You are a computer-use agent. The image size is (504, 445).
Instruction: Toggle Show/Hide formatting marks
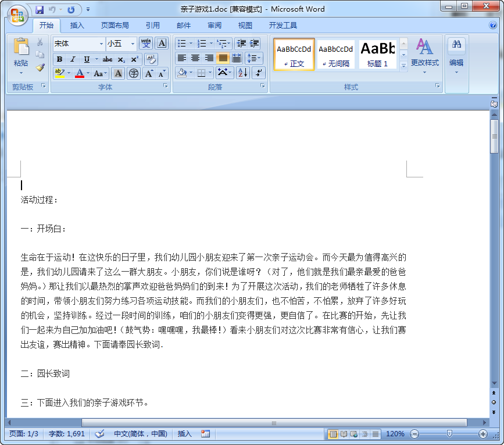point(258,73)
